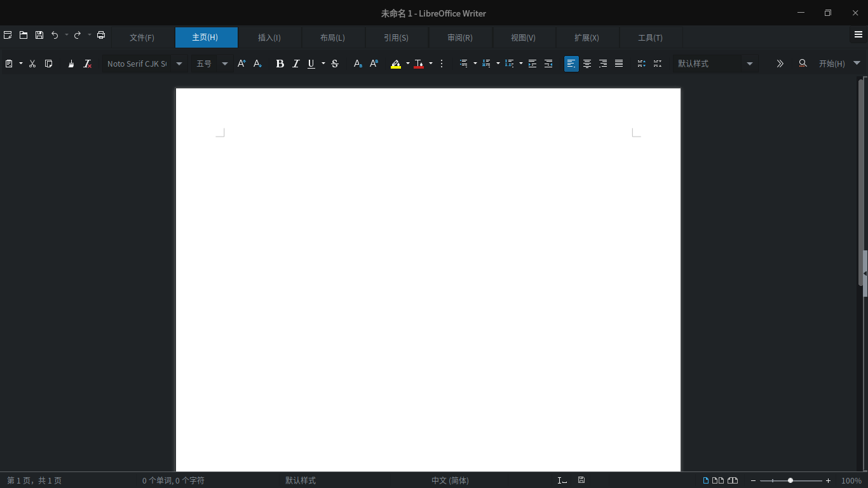This screenshot has width=868, height=488.
Task: Click the Print icon in top bar
Action: point(101,36)
